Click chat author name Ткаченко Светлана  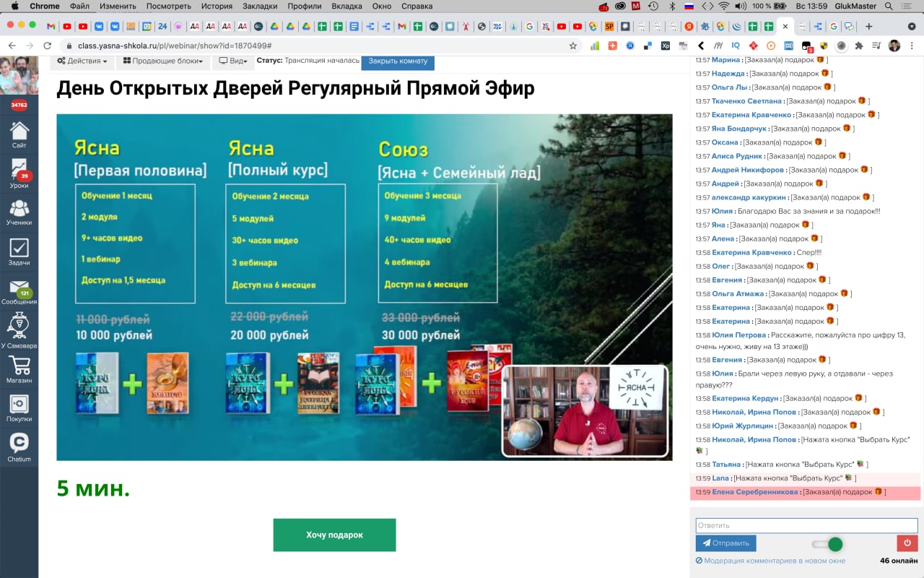[746, 101]
